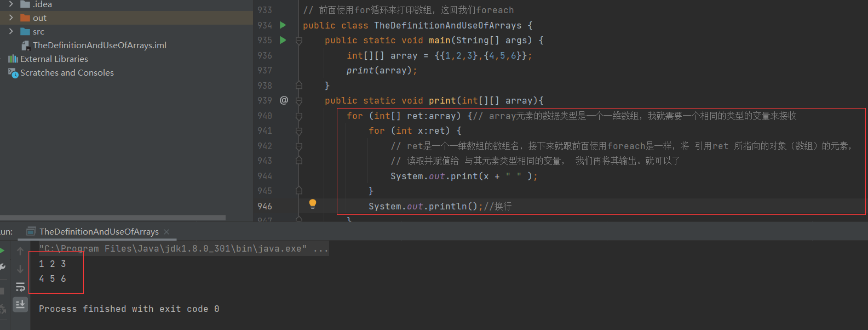Click line number 944 in the gutter
The image size is (868, 330).
click(x=265, y=176)
